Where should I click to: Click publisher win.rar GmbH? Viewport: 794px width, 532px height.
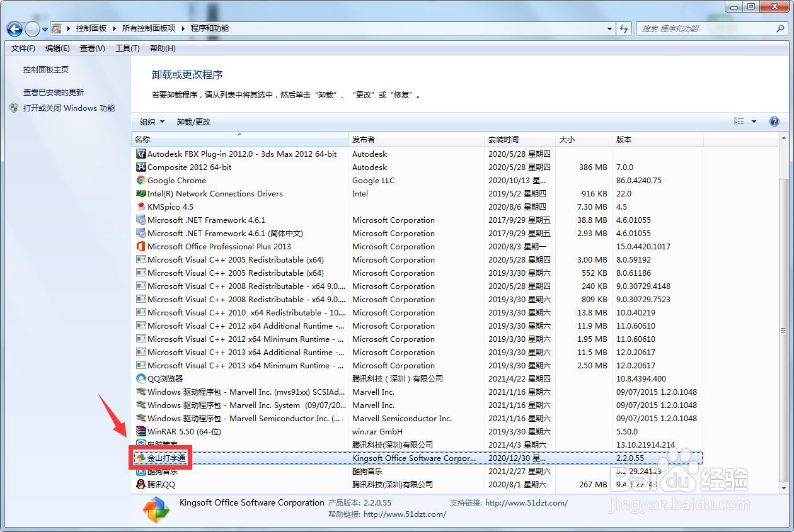point(377,431)
